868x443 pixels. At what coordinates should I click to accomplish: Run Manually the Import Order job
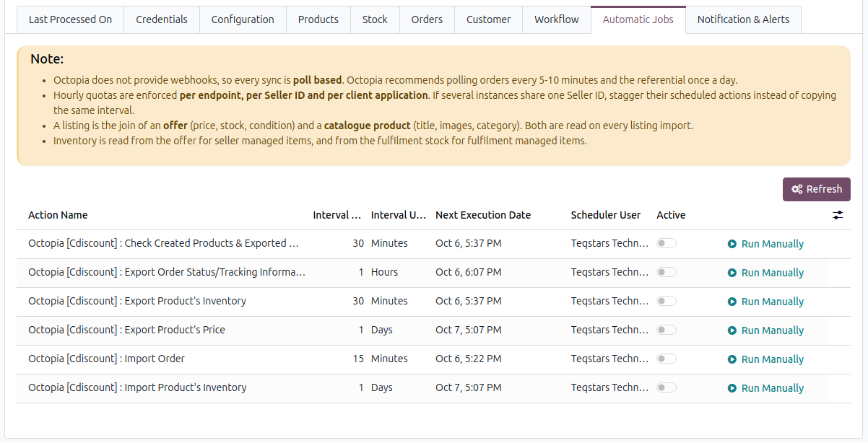(x=765, y=359)
